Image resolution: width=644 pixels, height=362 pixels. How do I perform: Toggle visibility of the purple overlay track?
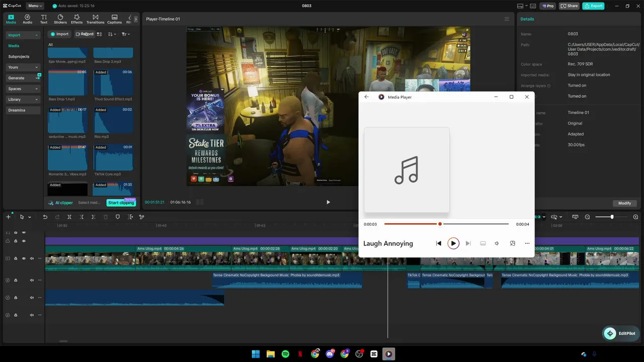pyautogui.click(x=24, y=241)
